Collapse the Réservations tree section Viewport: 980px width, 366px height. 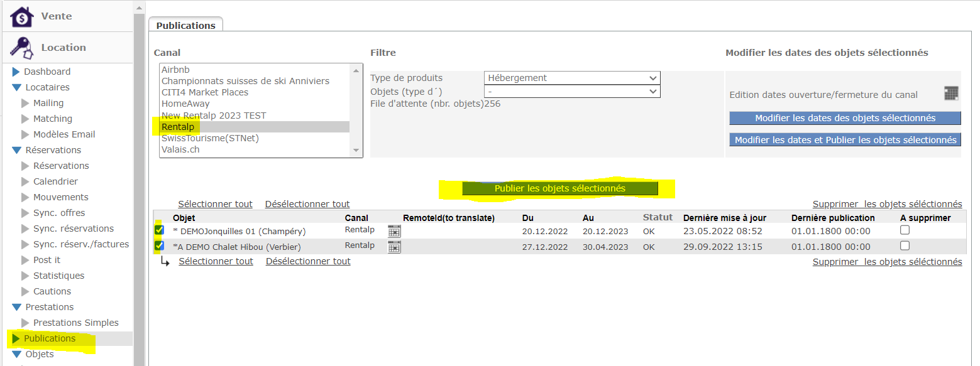16,150
